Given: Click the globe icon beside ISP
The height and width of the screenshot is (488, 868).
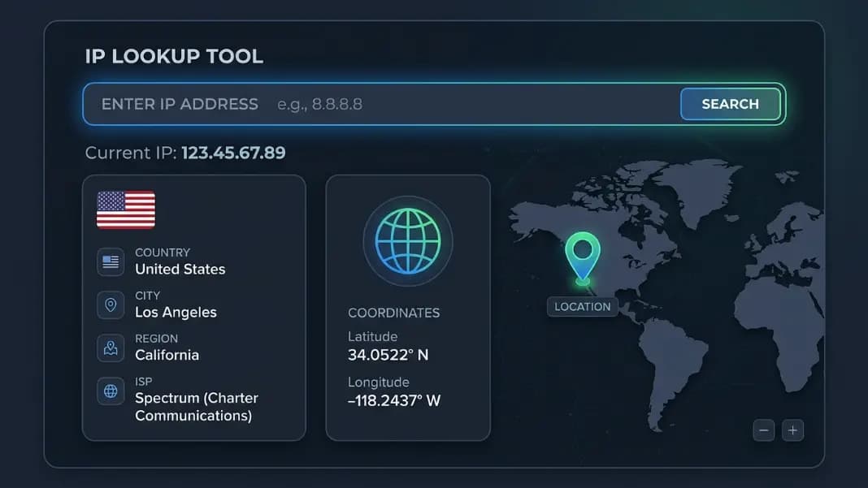Looking at the screenshot, I should coord(111,391).
